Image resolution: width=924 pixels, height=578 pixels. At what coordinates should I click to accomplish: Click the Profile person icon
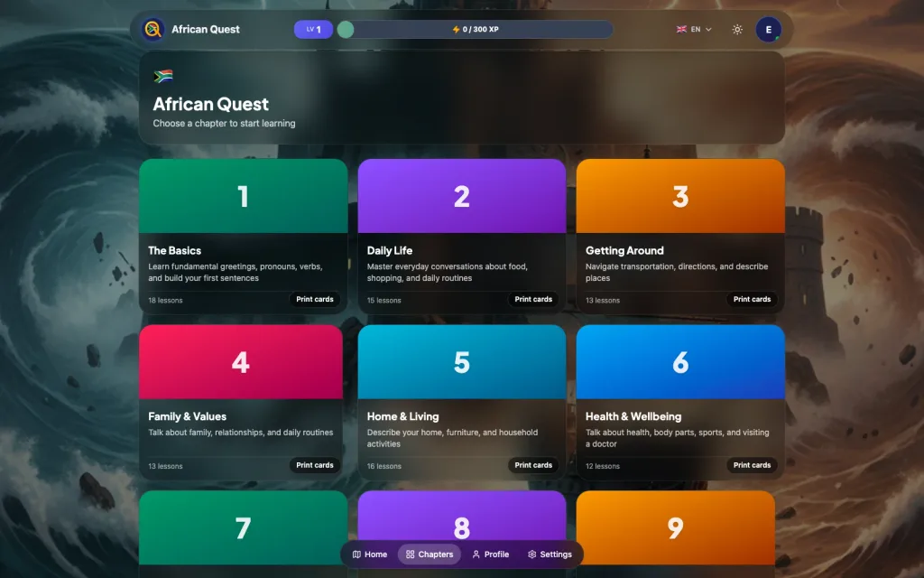click(476, 555)
